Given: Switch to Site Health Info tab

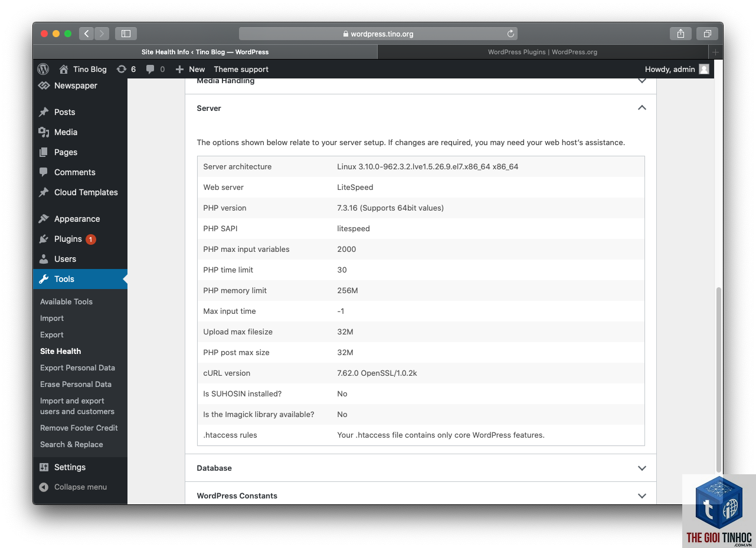Looking at the screenshot, I should (205, 52).
